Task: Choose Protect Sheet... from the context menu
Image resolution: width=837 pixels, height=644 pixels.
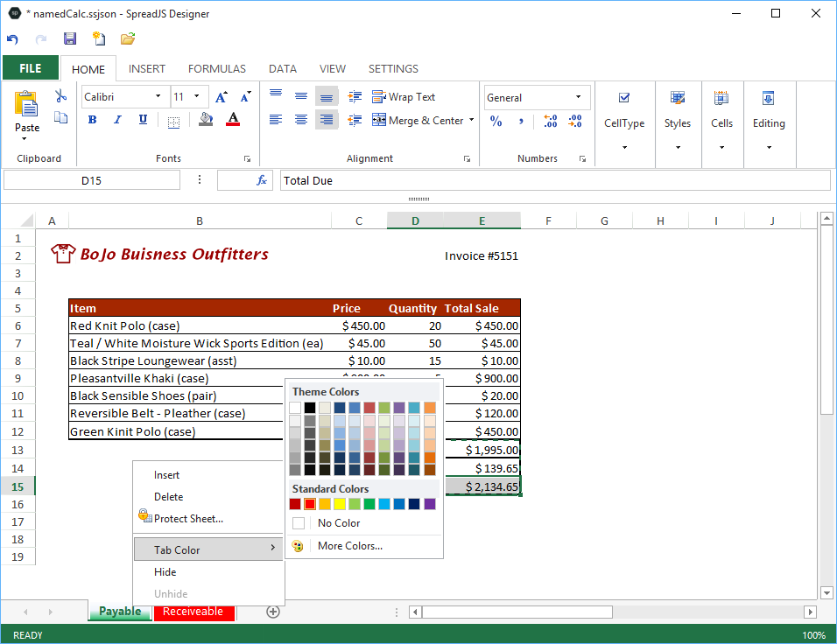Action: click(x=188, y=518)
